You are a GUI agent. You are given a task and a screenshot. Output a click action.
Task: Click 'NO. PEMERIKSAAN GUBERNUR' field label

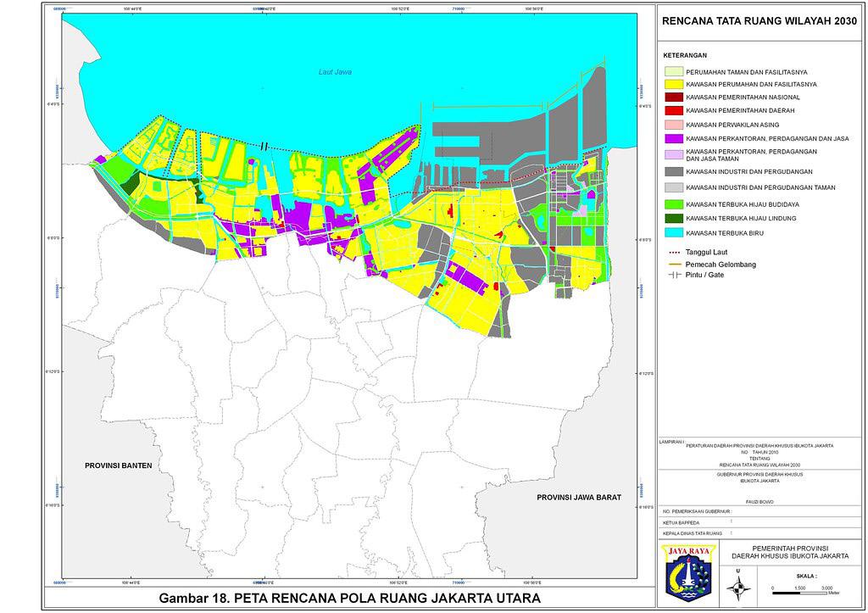(697, 511)
